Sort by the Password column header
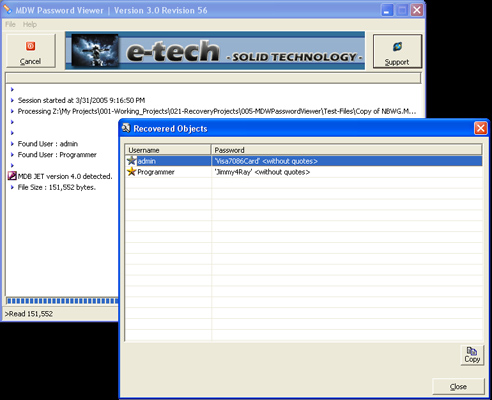The width and height of the screenshot is (492, 400). click(x=347, y=150)
